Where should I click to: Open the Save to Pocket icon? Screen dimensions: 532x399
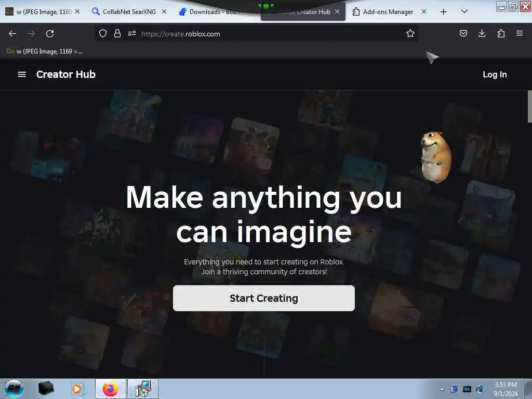tap(463, 33)
